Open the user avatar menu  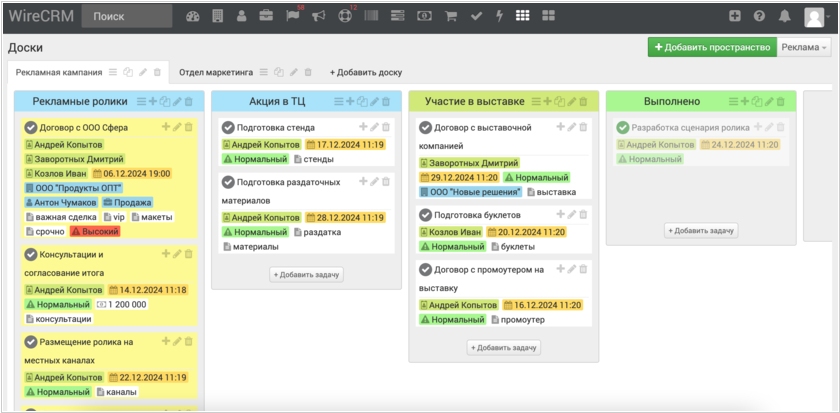(x=817, y=17)
